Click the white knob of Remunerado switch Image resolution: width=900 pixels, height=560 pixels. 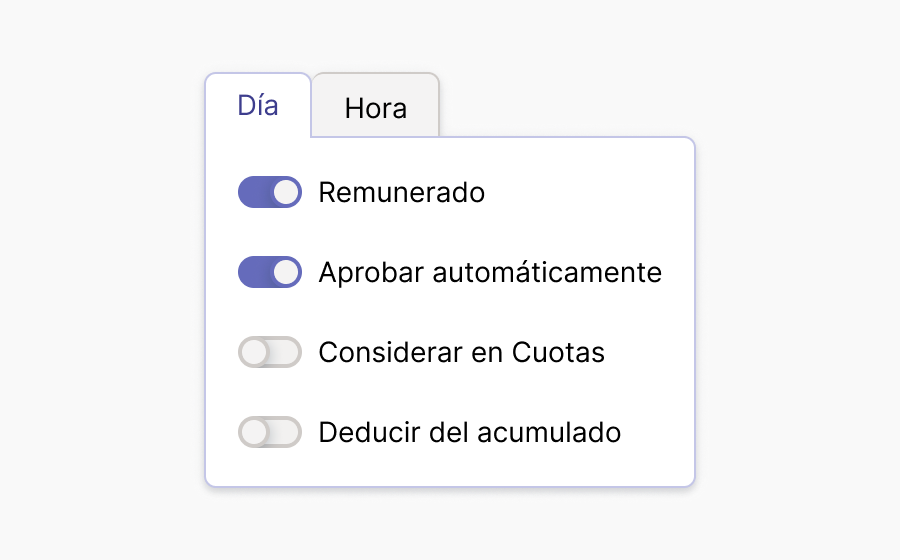point(286,192)
